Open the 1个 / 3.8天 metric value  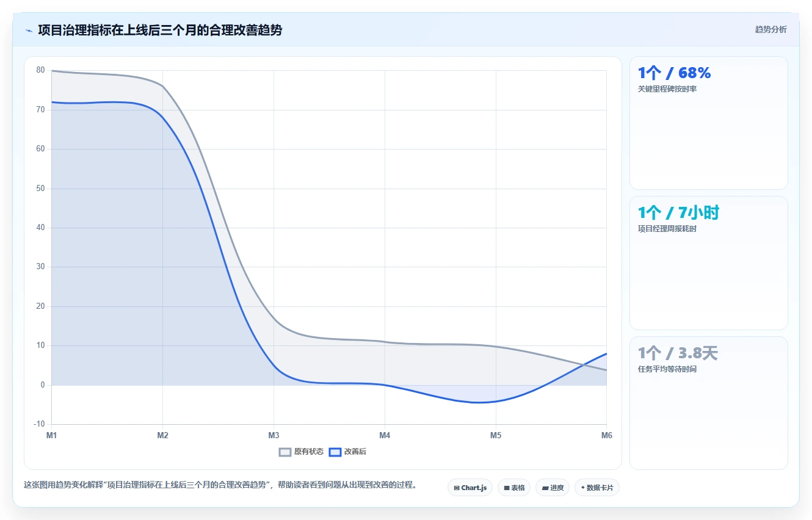click(x=678, y=353)
